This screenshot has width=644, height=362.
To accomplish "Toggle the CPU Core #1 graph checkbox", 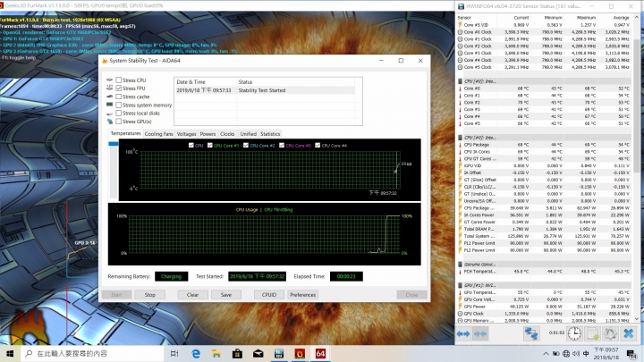I will [x=210, y=146].
